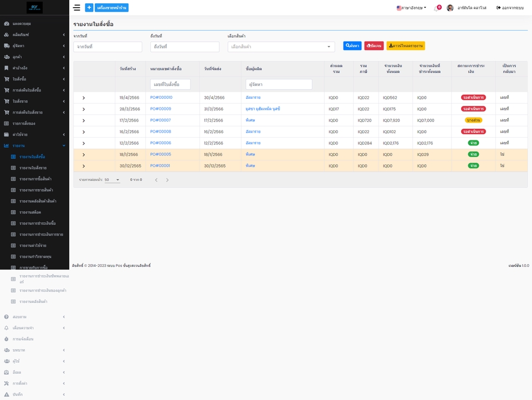The width and height of the screenshot is (532, 400).
Task: Expand row details for PO#00007
Action: tap(84, 120)
